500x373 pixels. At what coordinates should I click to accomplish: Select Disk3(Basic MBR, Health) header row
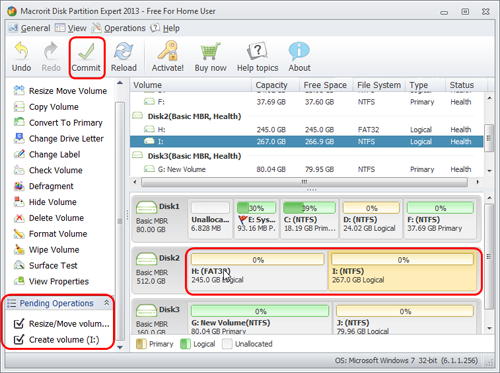307,156
